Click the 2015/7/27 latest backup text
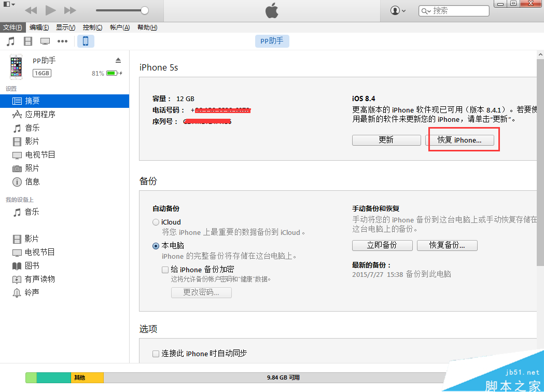The image size is (544, 392). click(x=401, y=274)
